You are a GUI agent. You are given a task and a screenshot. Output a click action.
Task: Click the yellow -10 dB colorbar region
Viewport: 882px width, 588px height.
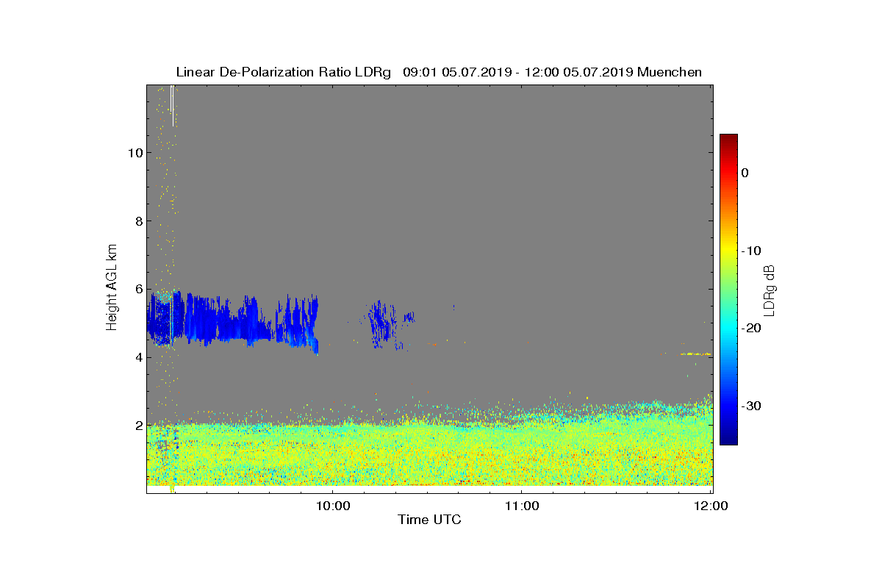point(728,251)
